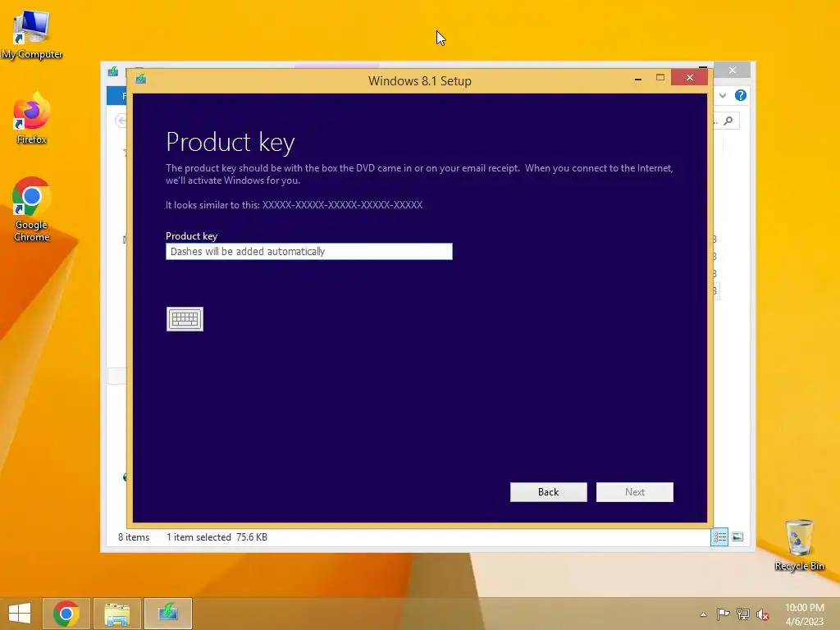Open File Explorer help icon
The height and width of the screenshot is (630, 840).
tap(741, 95)
